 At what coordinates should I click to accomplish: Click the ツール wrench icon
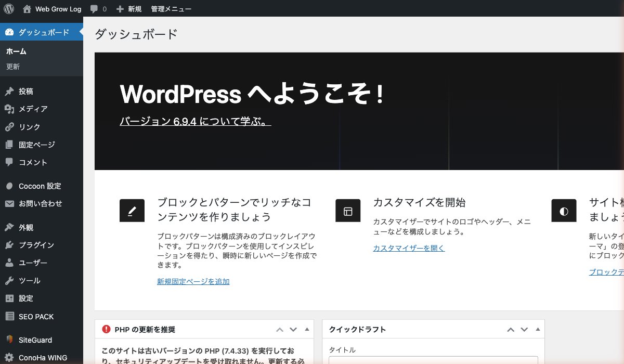(9, 280)
